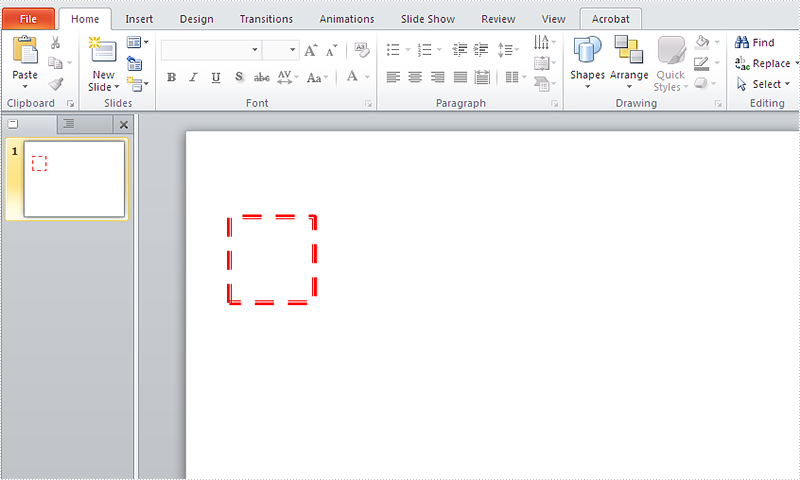
Task: Click Decrease List Level icon
Action: 460,49
